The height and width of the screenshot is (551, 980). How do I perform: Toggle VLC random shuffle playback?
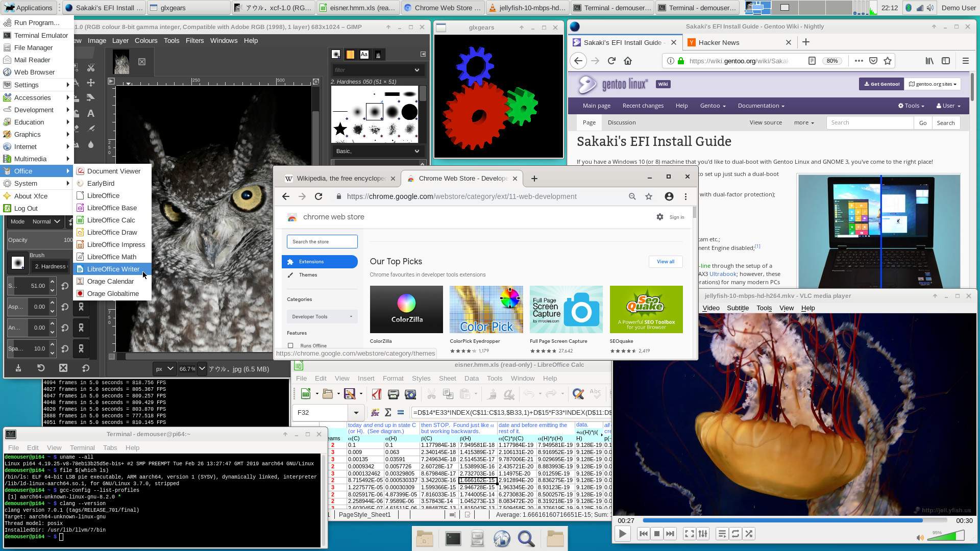(749, 534)
